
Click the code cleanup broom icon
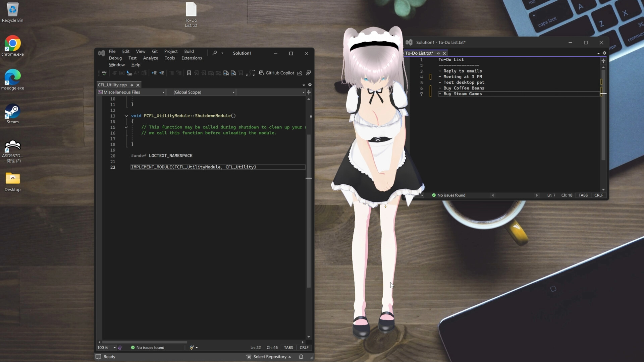pyautogui.click(x=192, y=348)
